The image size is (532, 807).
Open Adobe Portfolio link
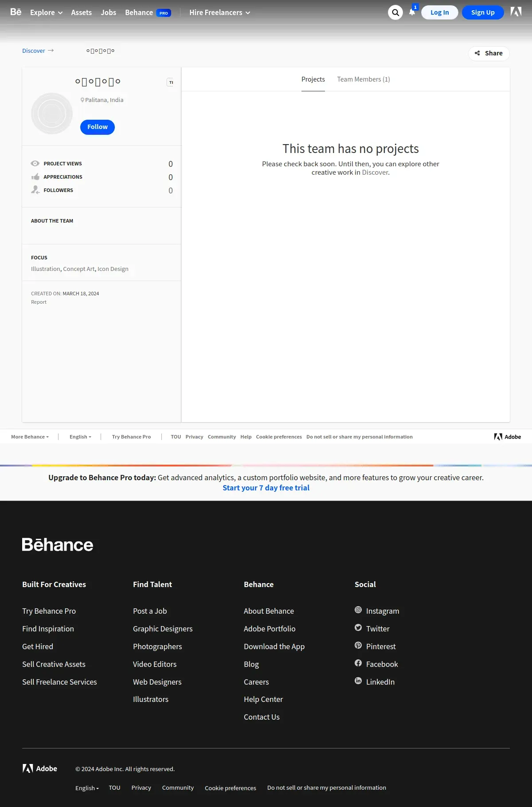(x=270, y=629)
